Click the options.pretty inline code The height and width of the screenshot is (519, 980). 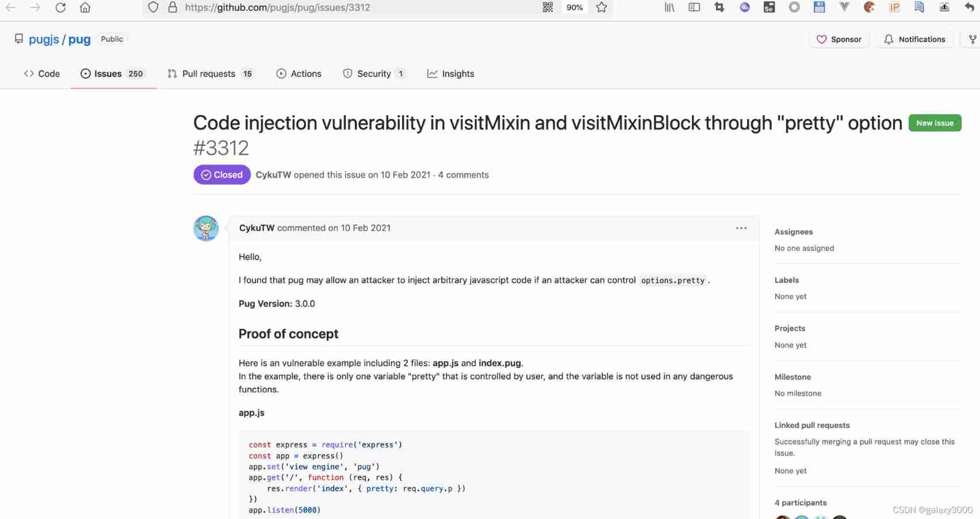point(673,281)
